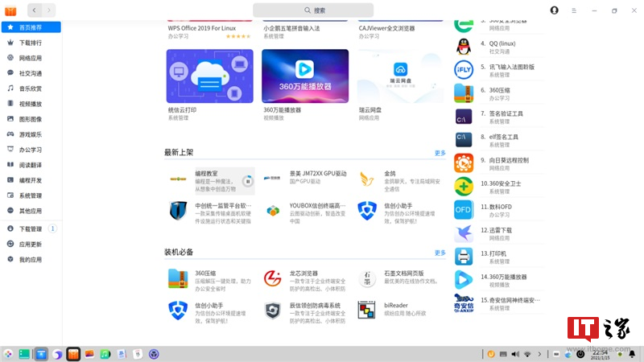
Task: Open the 石墨文档网页版 app icon
Action: tap(367, 278)
